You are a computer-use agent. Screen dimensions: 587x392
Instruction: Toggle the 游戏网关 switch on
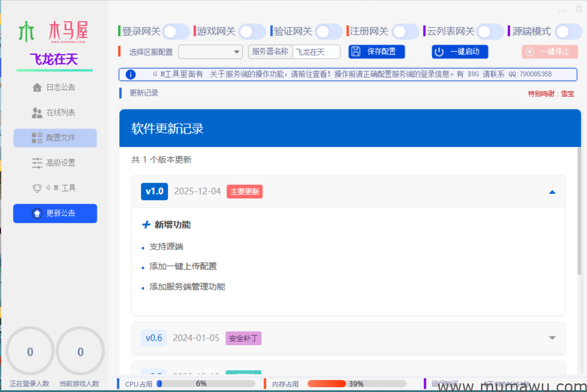coord(252,30)
